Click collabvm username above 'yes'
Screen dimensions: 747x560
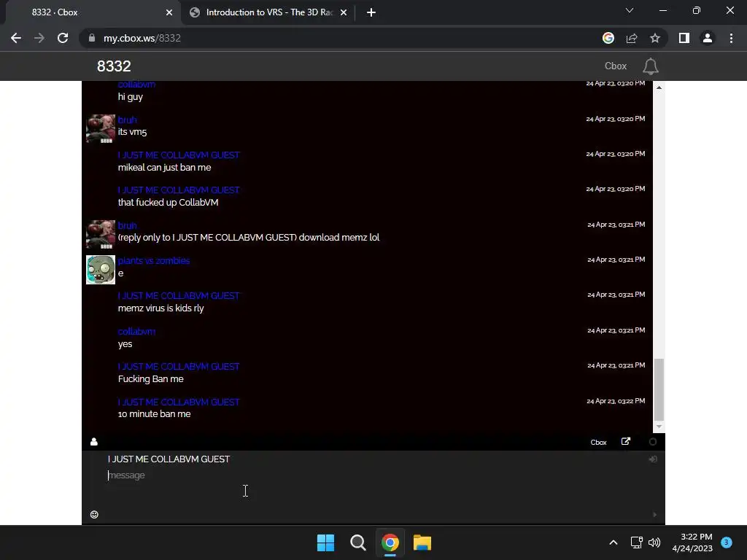pos(136,332)
